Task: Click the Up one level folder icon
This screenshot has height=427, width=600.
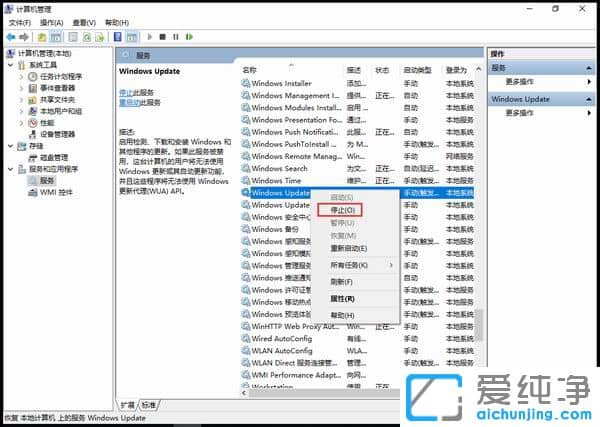Action: pyautogui.click(x=42, y=37)
